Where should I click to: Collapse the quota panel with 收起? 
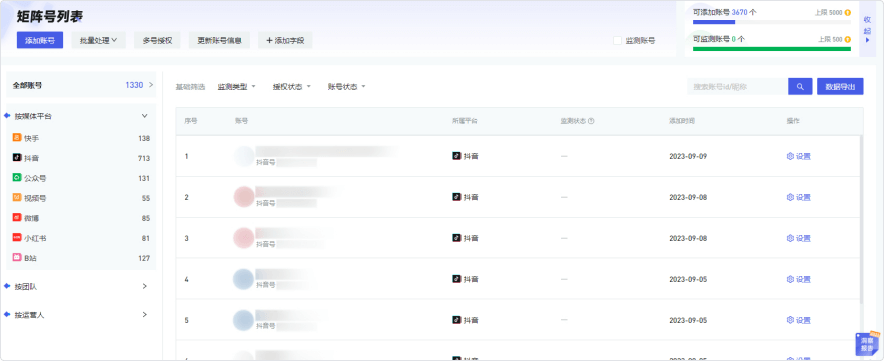867,28
